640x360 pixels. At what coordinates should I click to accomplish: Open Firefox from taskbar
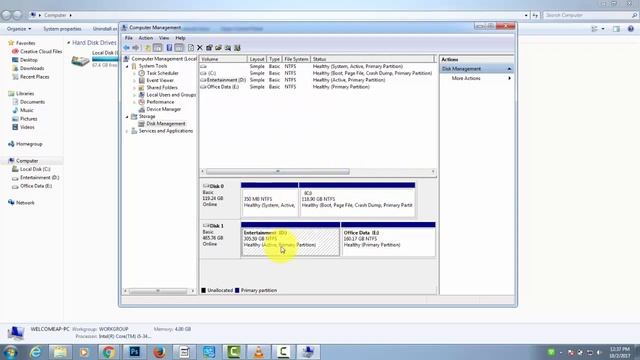pos(159,352)
